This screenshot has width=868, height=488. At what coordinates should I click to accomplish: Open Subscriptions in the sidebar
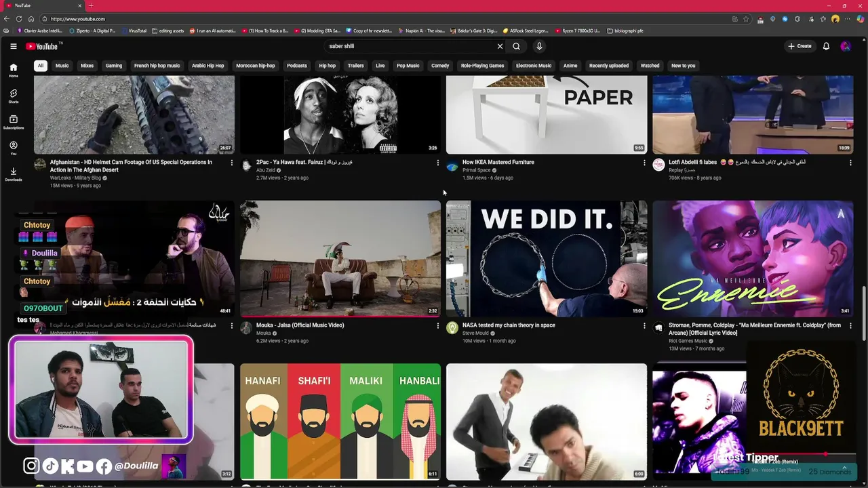pyautogui.click(x=13, y=122)
